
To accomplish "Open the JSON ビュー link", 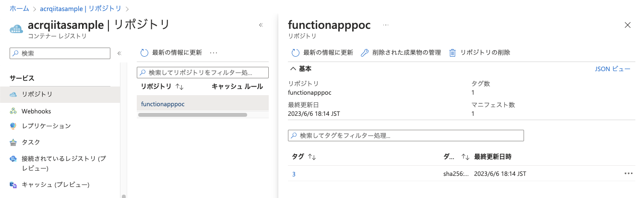I will (x=612, y=69).
